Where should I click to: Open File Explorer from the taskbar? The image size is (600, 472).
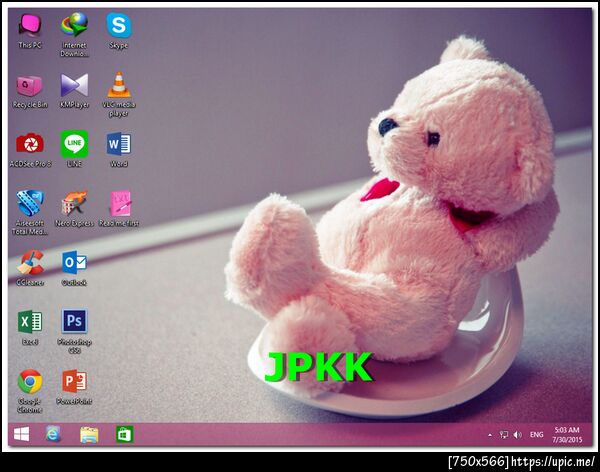[x=89, y=435]
